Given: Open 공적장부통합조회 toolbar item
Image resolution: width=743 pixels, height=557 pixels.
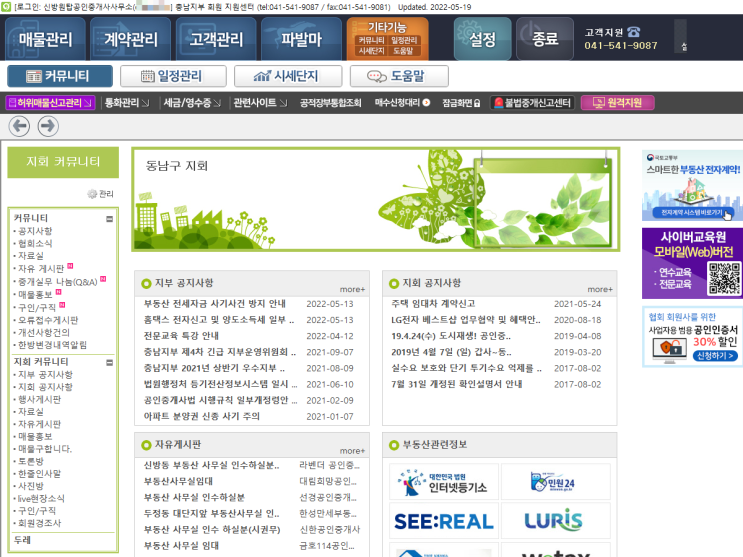Looking at the screenshot, I should tap(330, 102).
